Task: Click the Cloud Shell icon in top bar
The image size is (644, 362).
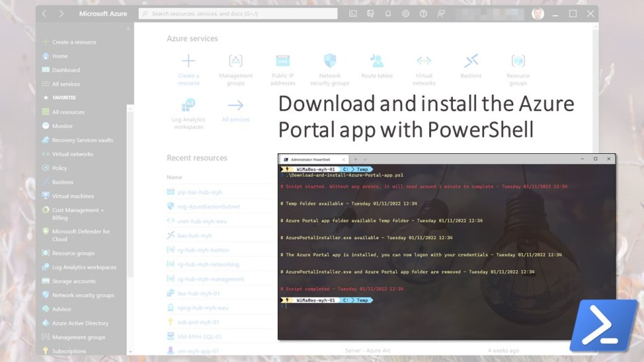Action: click(x=353, y=14)
